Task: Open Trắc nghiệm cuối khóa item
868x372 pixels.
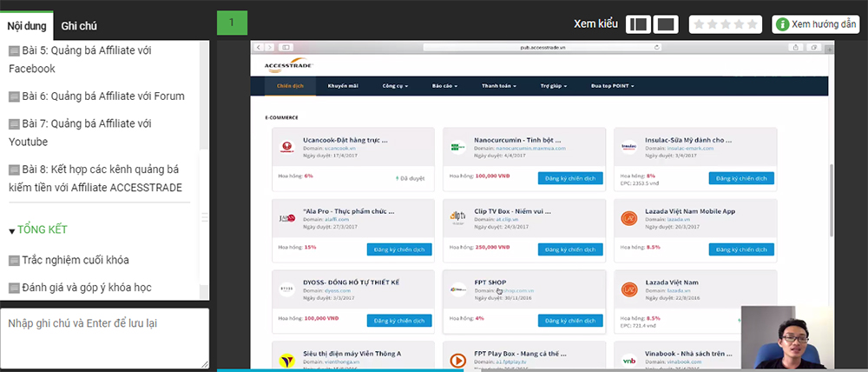Action: coord(69,260)
